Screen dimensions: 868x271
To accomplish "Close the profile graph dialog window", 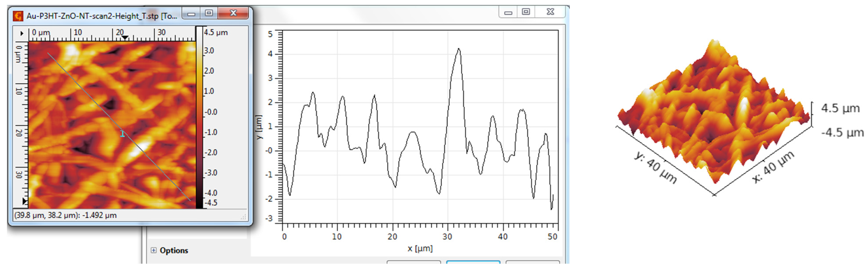I will [550, 12].
